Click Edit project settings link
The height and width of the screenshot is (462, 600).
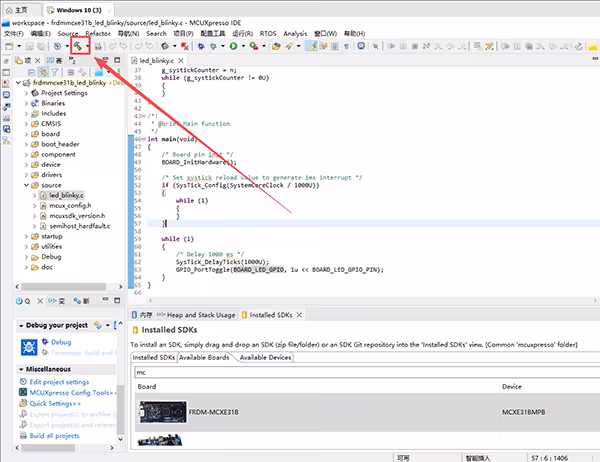[x=59, y=382]
